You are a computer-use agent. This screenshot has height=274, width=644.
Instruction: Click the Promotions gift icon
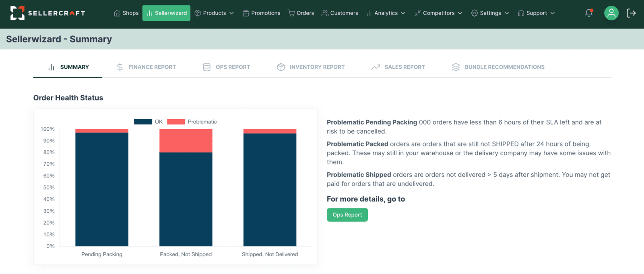(246, 13)
